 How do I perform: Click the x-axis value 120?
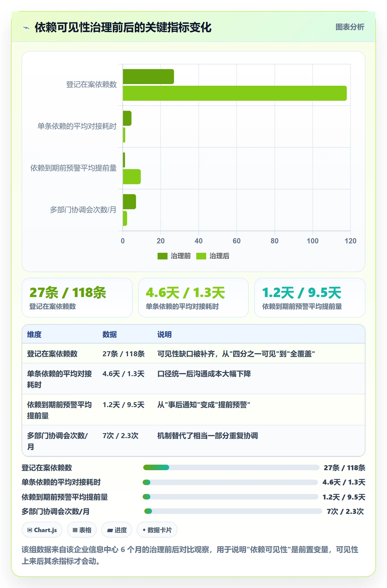click(350, 241)
